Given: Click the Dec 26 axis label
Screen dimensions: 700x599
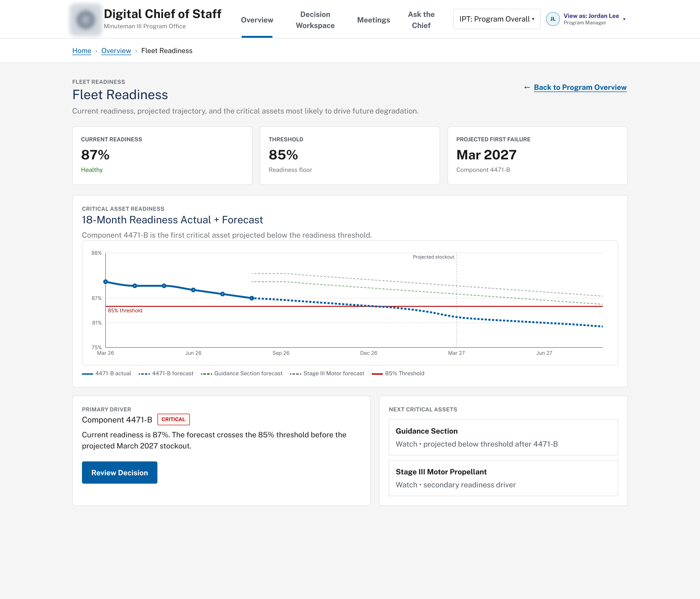Looking at the screenshot, I should point(369,353).
